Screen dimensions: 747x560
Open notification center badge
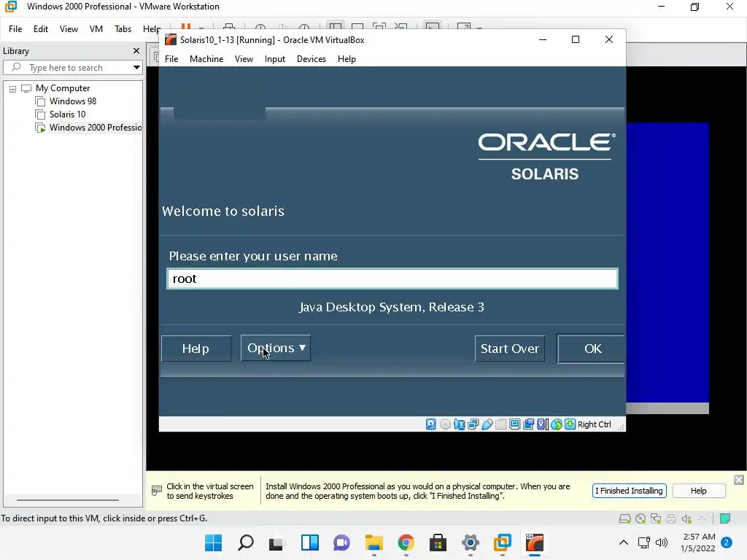pyautogui.click(x=727, y=542)
